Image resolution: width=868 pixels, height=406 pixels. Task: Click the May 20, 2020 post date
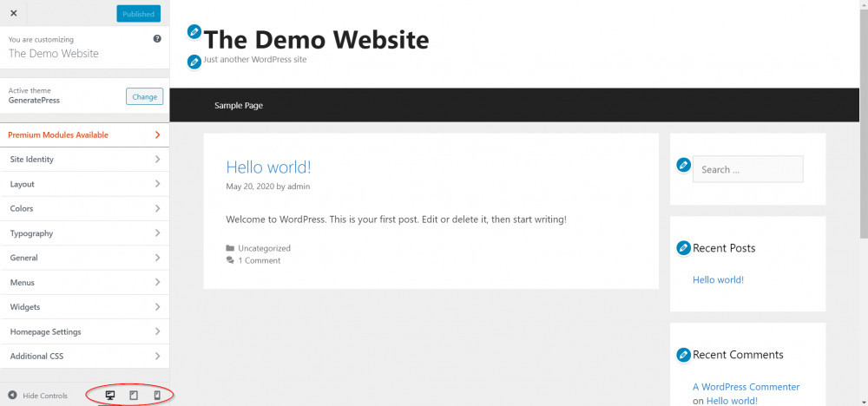click(x=250, y=187)
